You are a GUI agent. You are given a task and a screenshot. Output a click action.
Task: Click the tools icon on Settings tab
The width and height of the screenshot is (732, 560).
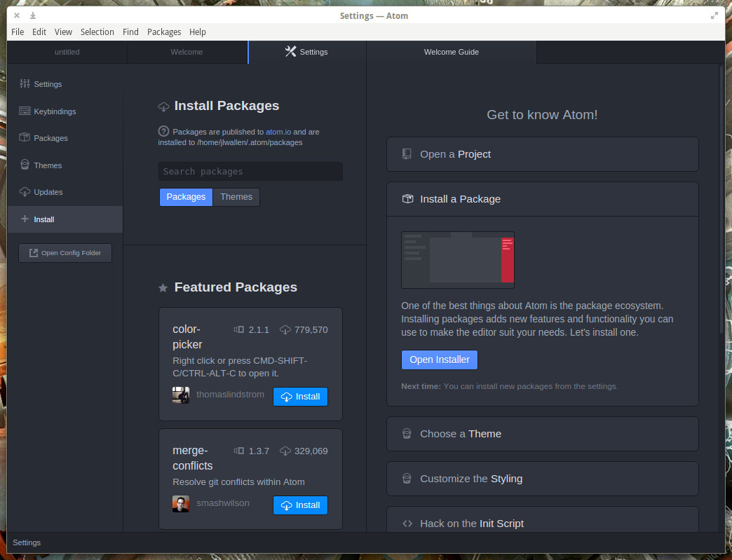290,51
